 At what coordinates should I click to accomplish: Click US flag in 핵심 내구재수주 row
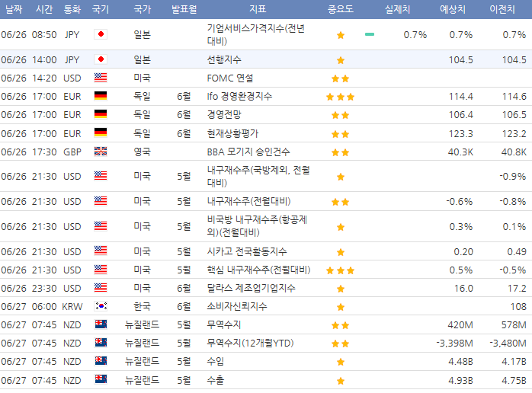pos(101,269)
